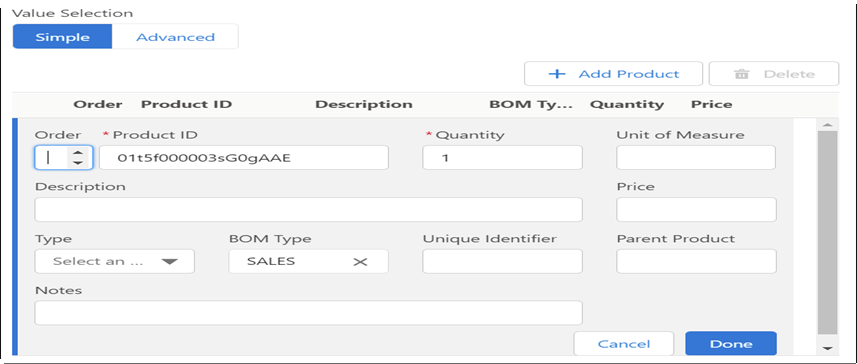Click the Type dropdown arrow
The height and width of the screenshot is (364, 857).
tap(169, 262)
